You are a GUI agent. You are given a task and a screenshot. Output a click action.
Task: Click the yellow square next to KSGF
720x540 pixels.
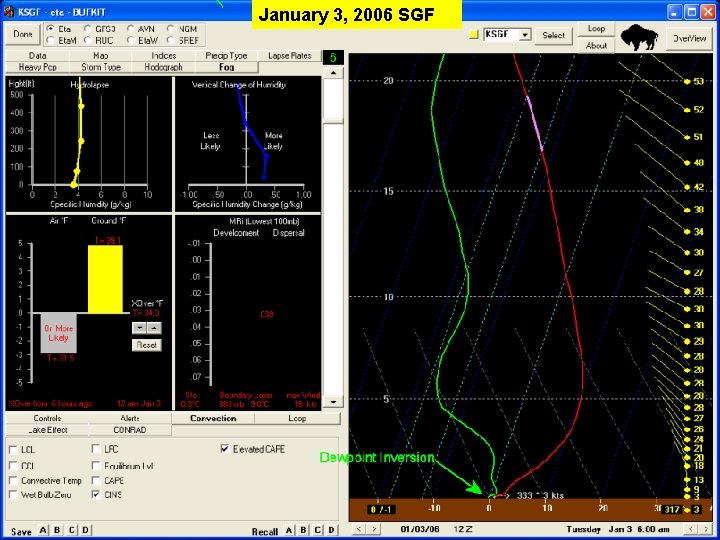click(473, 34)
